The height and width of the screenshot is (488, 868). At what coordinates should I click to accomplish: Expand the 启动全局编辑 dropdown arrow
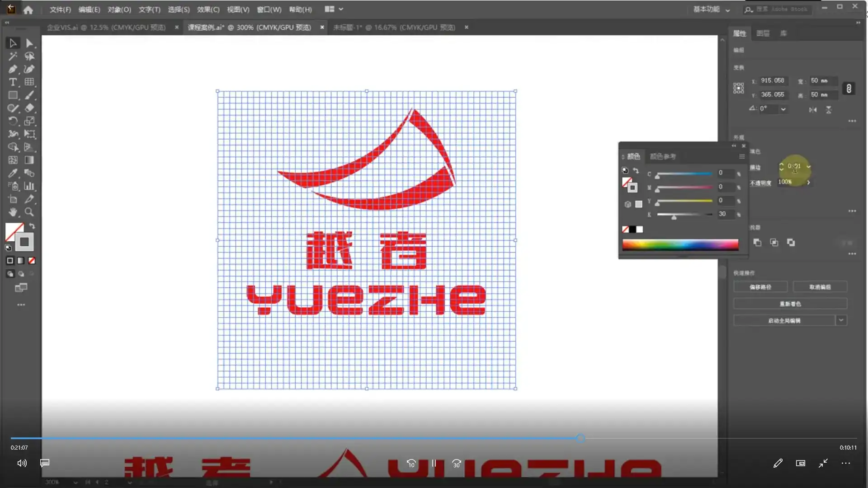(x=842, y=320)
